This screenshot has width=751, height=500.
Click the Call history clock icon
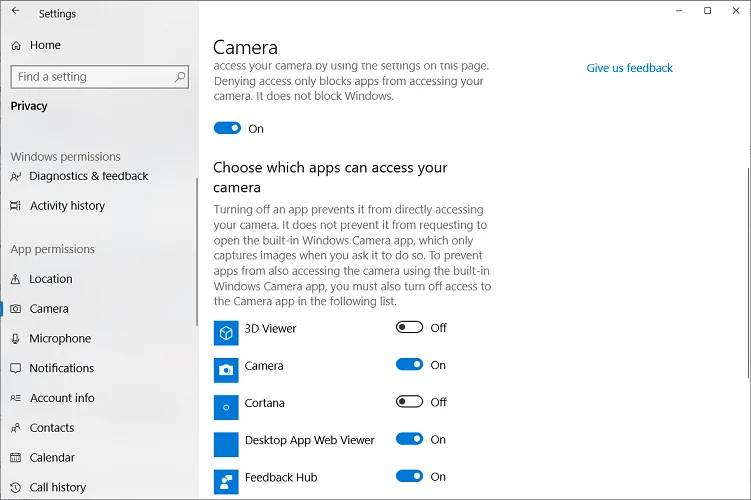click(x=16, y=488)
